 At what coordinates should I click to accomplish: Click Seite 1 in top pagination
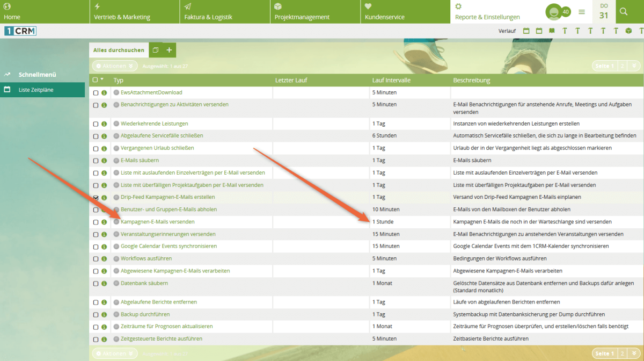(604, 66)
